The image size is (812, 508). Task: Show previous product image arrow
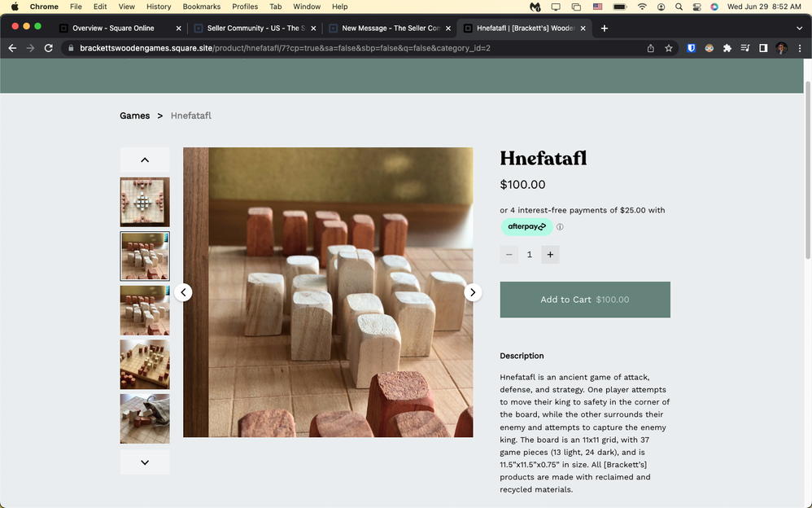click(183, 292)
